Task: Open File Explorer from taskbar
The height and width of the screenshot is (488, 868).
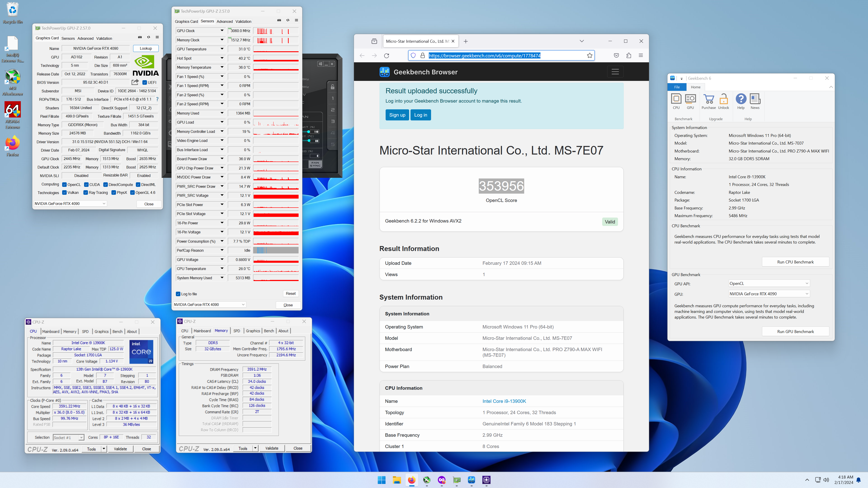Action: tap(397, 480)
